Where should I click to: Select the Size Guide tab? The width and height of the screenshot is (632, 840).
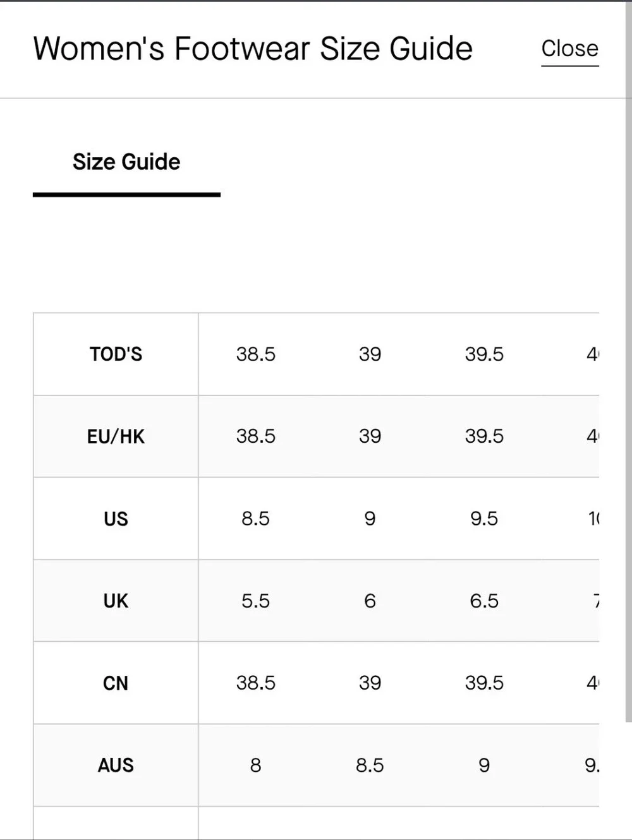coord(126,162)
